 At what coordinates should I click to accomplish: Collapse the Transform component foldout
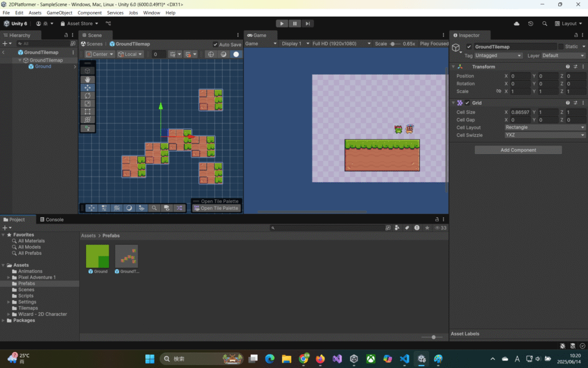tap(454, 67)
